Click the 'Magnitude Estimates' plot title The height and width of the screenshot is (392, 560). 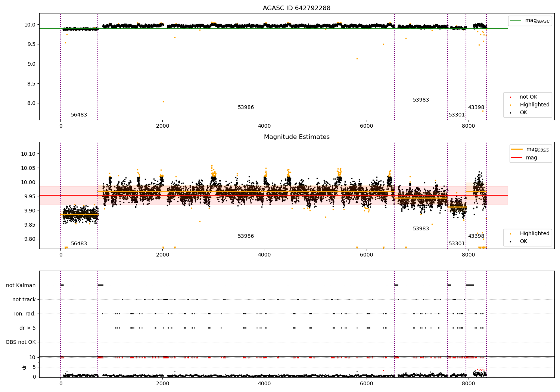point(296,137)
